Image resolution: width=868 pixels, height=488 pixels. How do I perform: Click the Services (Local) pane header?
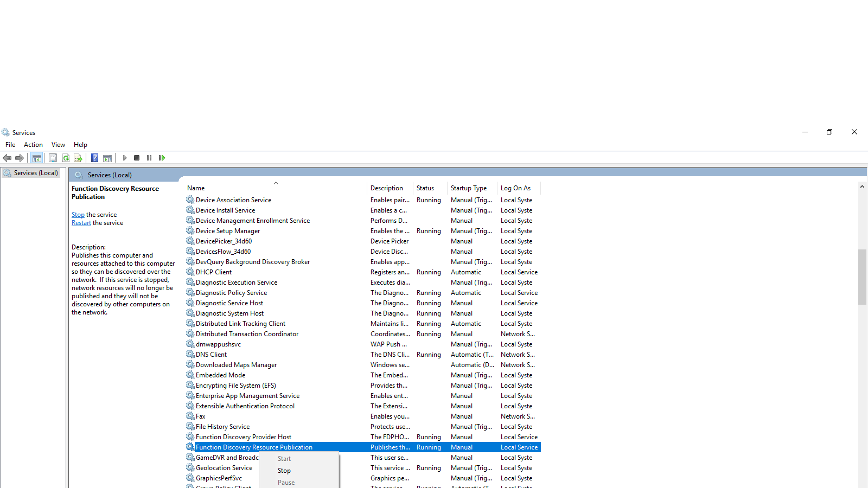tap(110, 175)
